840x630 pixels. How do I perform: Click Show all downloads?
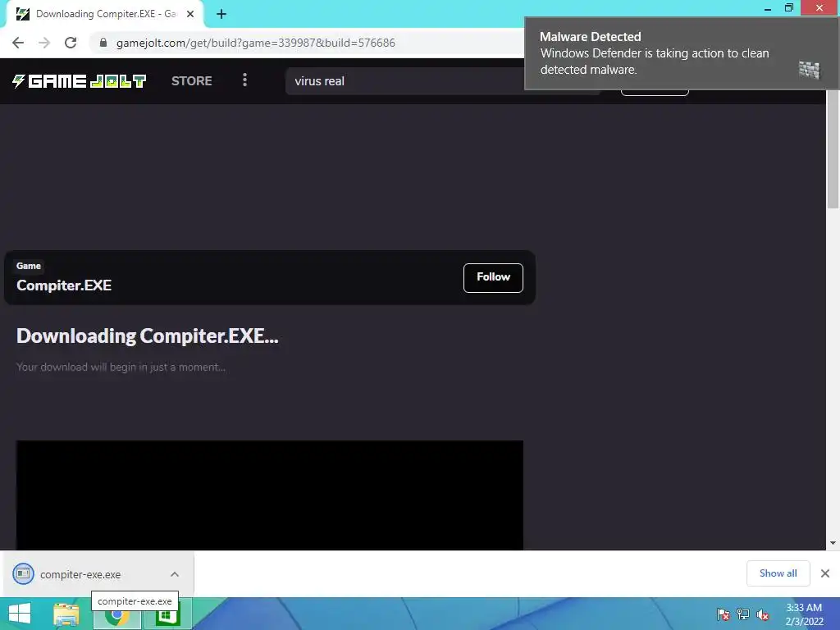click(x=778, y=573)
